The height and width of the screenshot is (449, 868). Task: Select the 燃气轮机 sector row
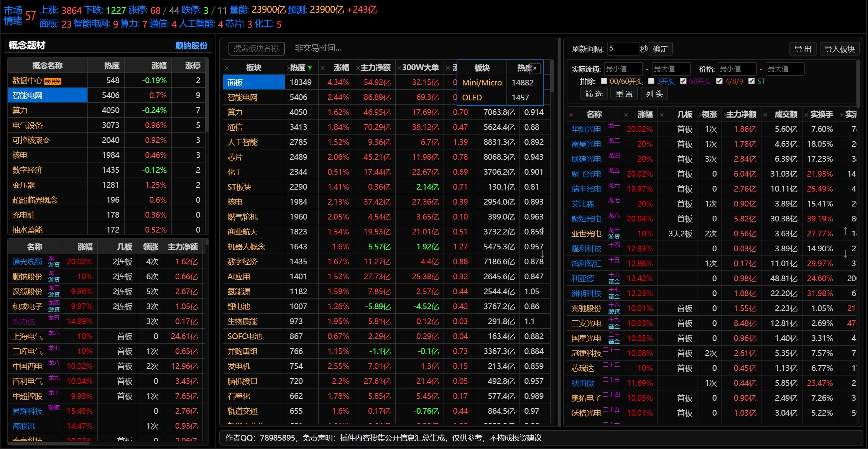pyautogui.click(x=386, y=217)
